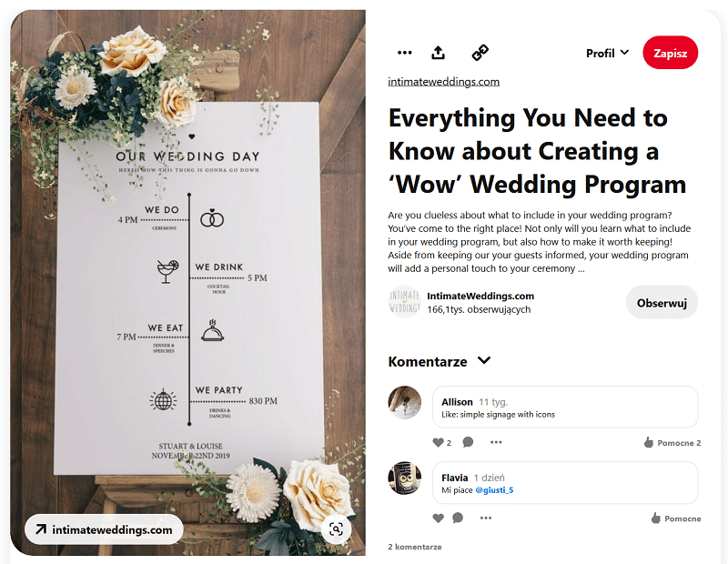Click the share upload icon
The height and width of the screenshot is (564, 728).
click(x=438, y=53)
